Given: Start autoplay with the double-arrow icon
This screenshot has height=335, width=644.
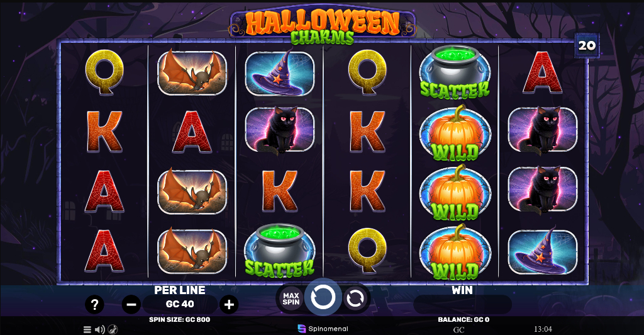Looking at the screenshot, I should coord(354,298).
